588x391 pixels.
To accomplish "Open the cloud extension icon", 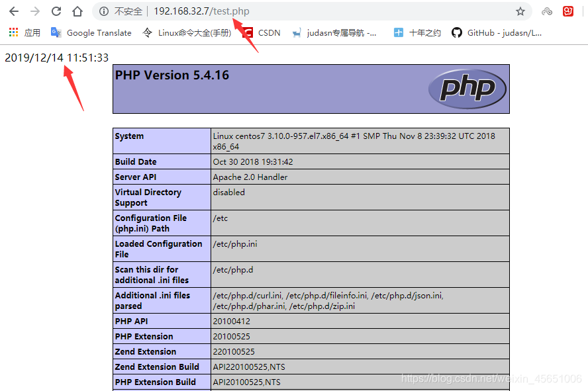I will click(x=547, y=11).
